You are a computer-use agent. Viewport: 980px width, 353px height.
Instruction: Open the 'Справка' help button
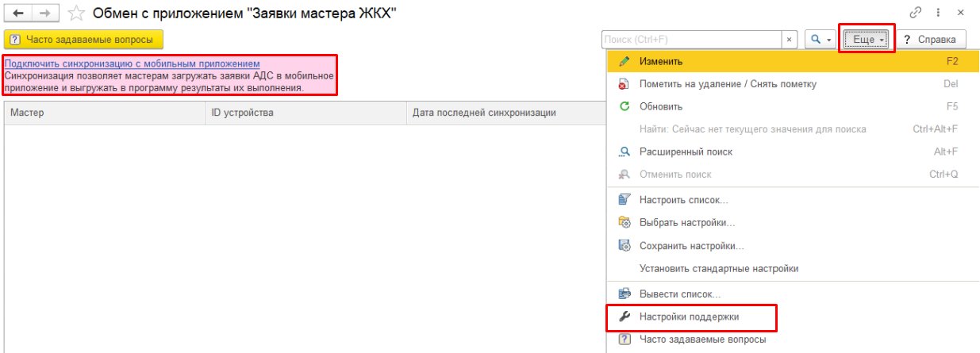[932, 39]
